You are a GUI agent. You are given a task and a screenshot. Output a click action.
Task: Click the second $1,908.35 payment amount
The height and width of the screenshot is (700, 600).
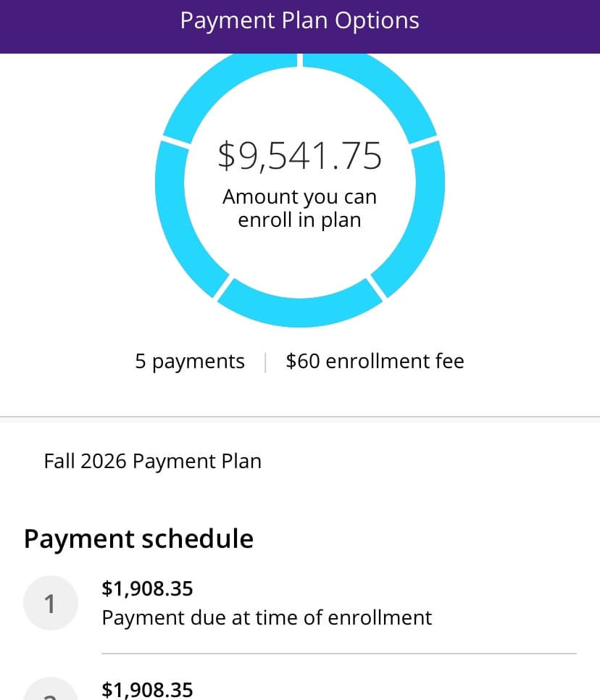point(147,690)
